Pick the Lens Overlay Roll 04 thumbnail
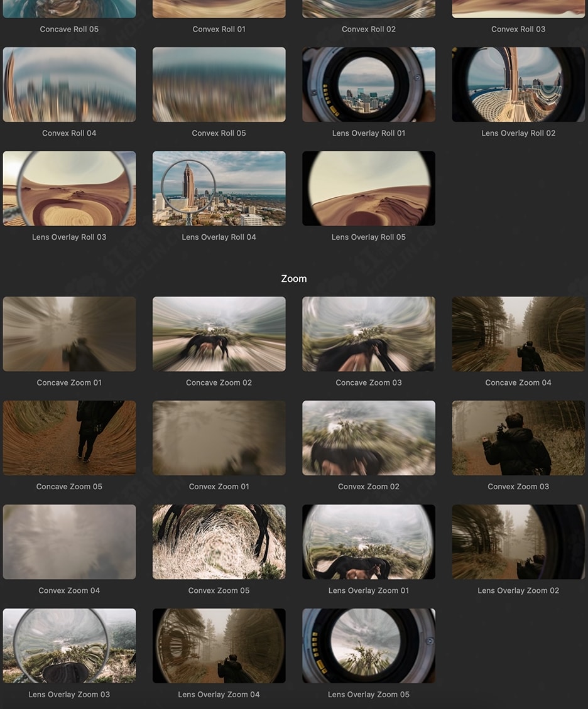Image resolution: width=588 pixels, height=709 pixels. click(x=219, y=188)
